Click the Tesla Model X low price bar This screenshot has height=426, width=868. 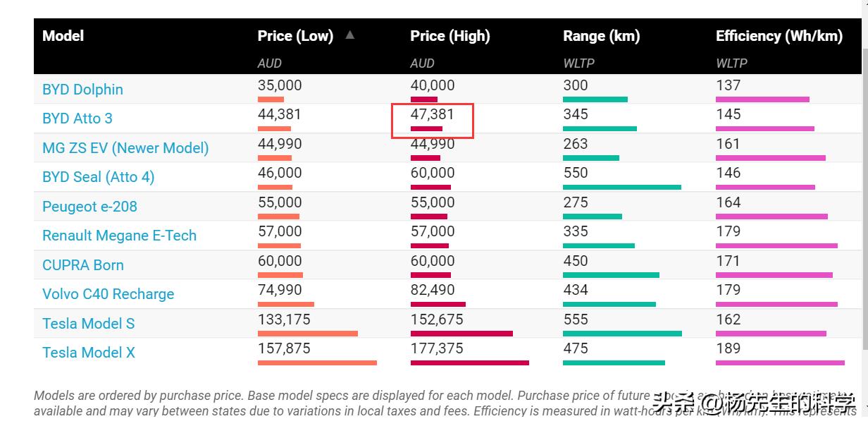coord(317,363)
